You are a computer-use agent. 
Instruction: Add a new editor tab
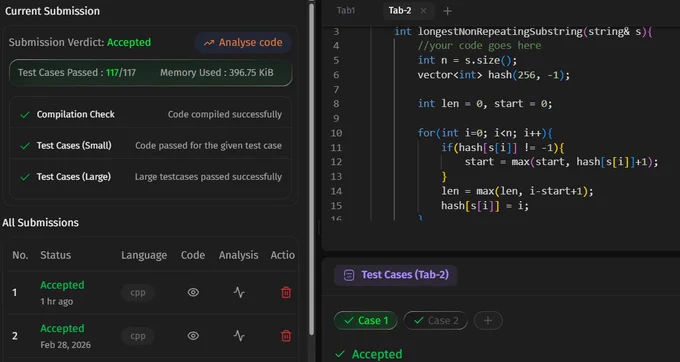coord(448,11)
